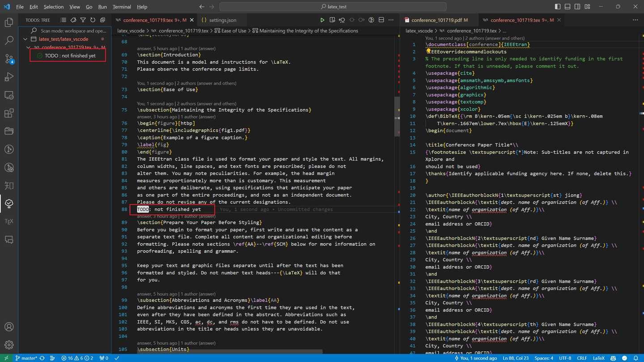The image size is (644, 362).
Task: Click the master* branch in the status bar
Action: [x=27, y=358]
